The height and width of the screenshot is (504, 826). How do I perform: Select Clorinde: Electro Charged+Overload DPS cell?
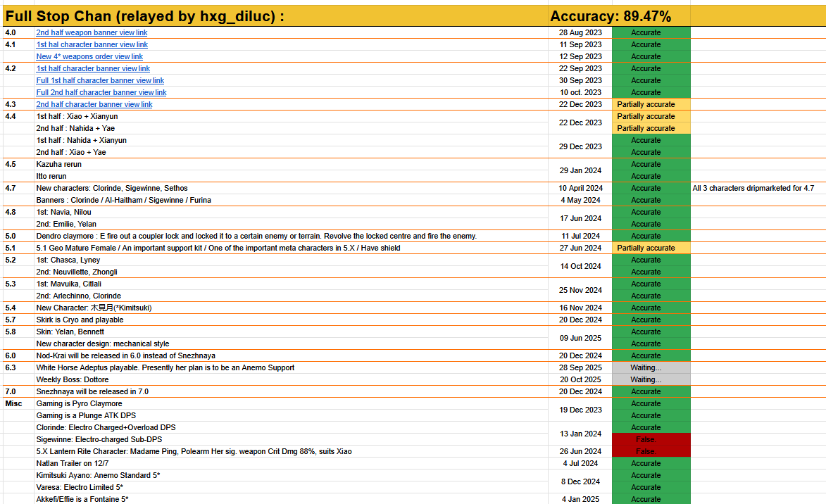pos(291,428)
